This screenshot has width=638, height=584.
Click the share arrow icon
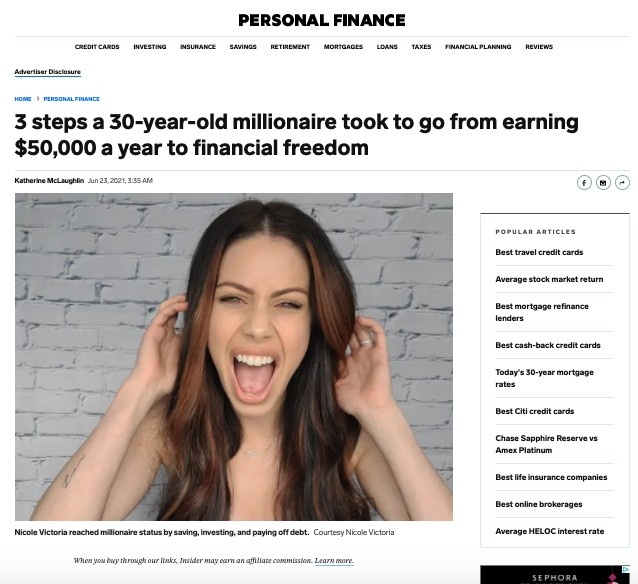[622, 183]
